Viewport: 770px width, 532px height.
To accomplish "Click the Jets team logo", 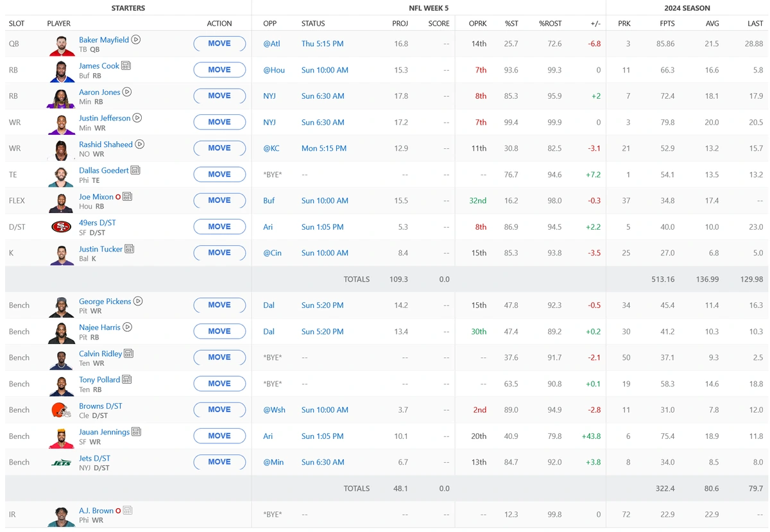I will pos(61,462).
